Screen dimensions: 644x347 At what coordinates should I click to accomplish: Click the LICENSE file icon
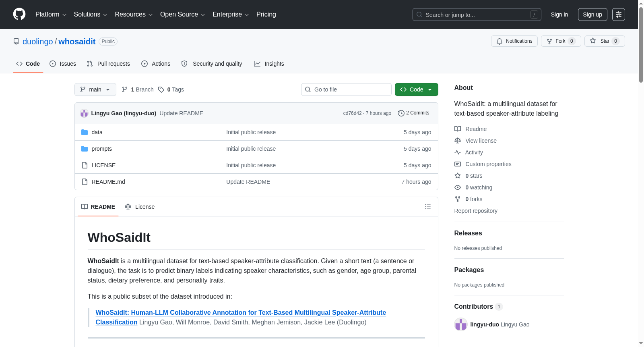(85, 165)
